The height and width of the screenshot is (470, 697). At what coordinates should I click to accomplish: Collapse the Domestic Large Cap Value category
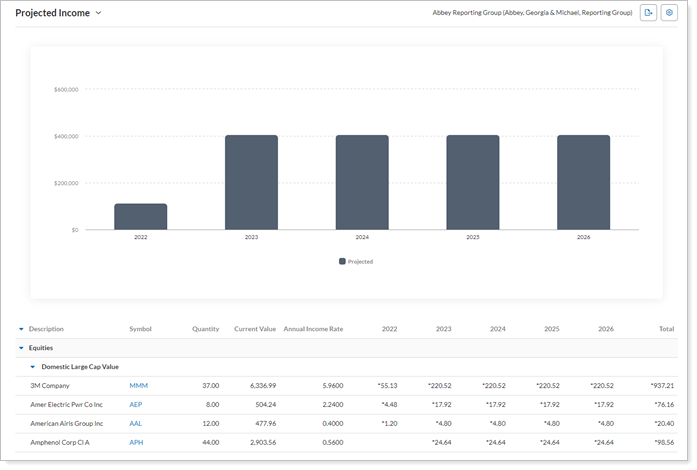[x=32, y=367]
